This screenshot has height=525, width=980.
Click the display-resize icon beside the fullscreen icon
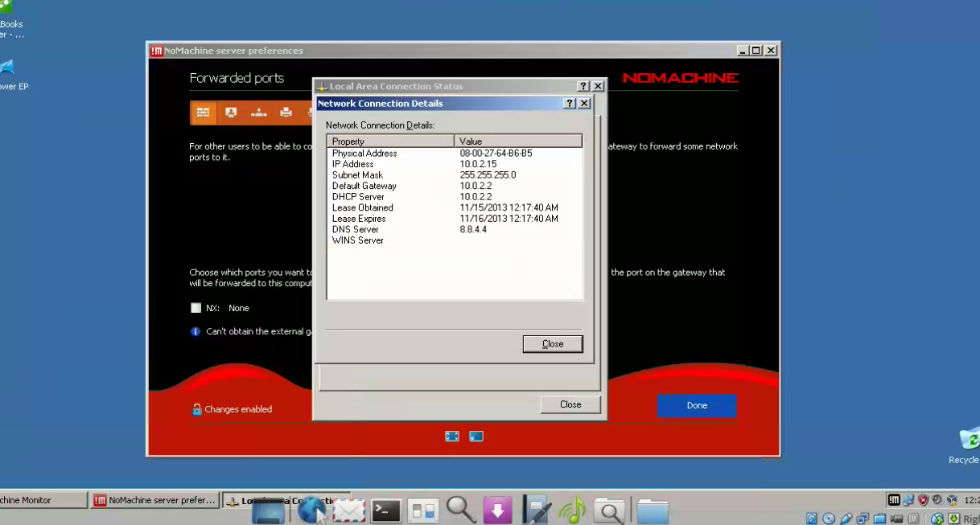click(476, 437)
